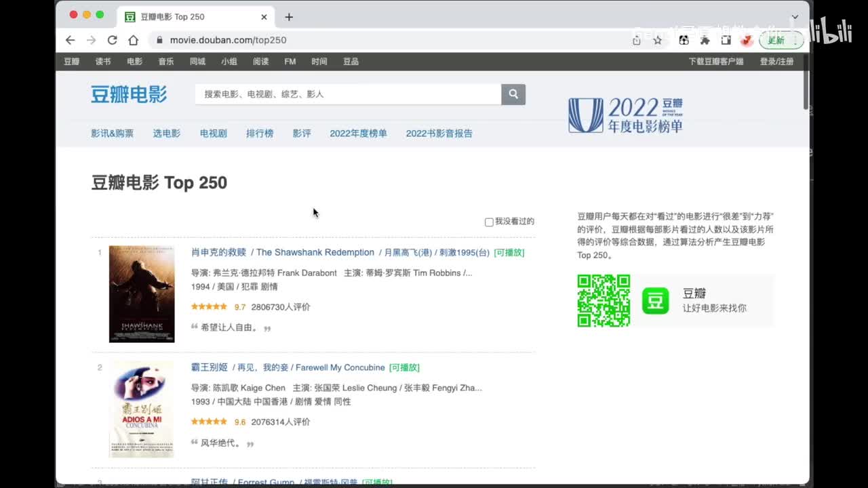Open 读书 in top navigation bar

click(103, 62)
